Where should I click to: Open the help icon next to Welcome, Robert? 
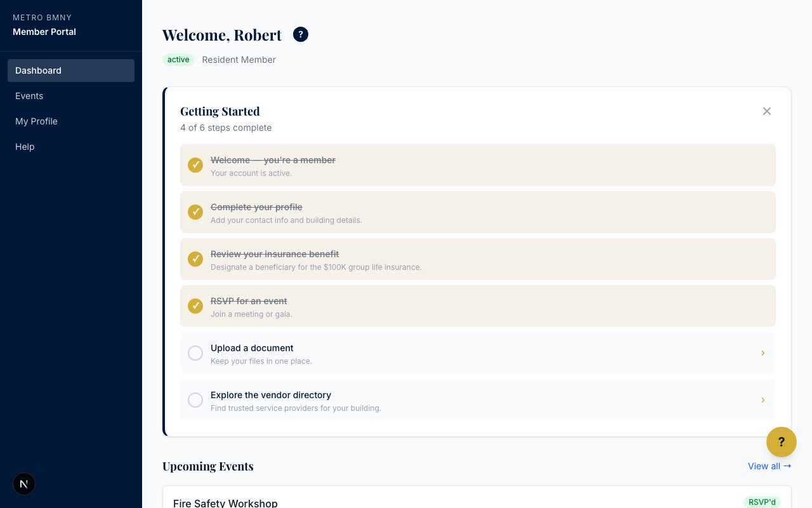pos(300,34)
